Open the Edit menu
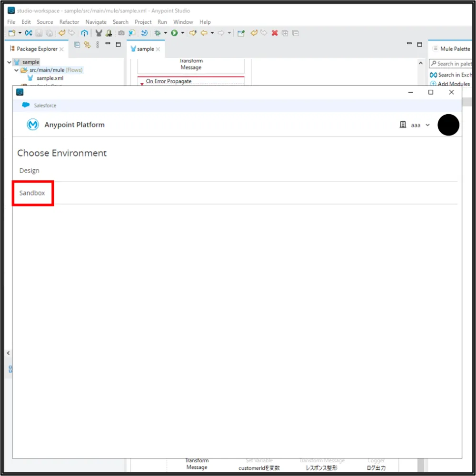Image resolution: width=476 pixels, height=476 pixels. [26, 22]
